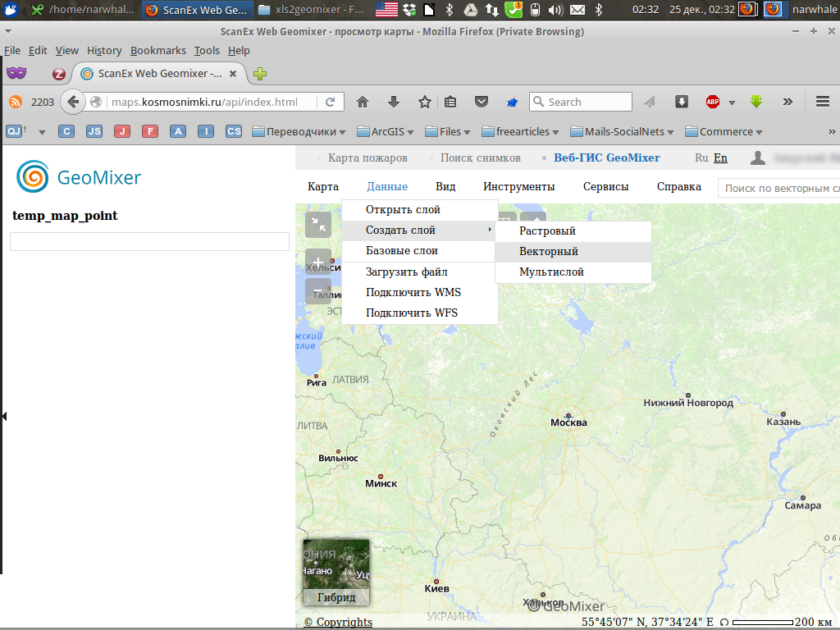Viewport: 840px width, 630px height.
Task: Click the coordinates format toggle icon
Action: click(724, 623)
